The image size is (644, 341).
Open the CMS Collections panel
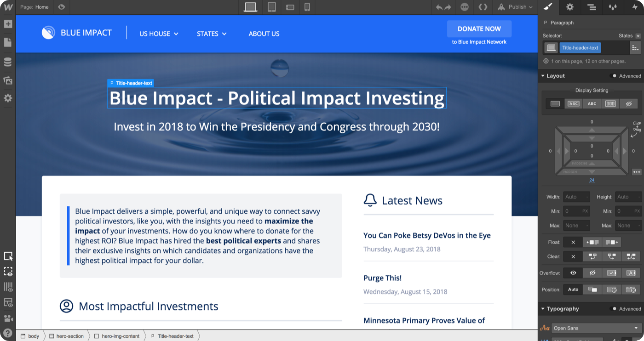click(x=8, y=62)
